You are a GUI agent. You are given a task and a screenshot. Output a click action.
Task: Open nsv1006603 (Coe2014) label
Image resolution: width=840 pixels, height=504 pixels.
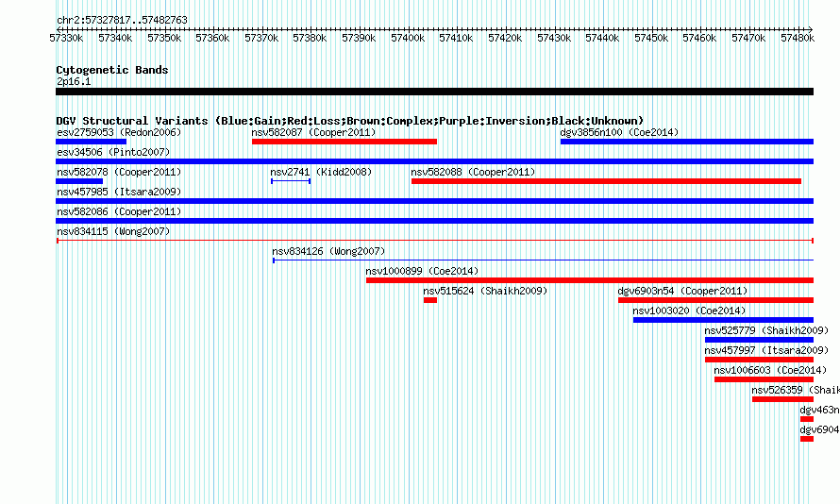pyautogui.click(x=770, y=370)
